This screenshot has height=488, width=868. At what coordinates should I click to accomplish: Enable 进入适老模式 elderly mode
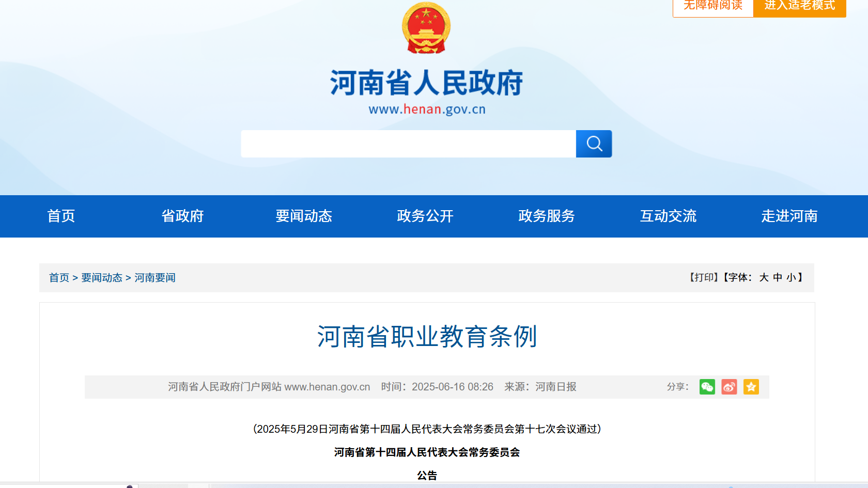(x=799, y=6)
